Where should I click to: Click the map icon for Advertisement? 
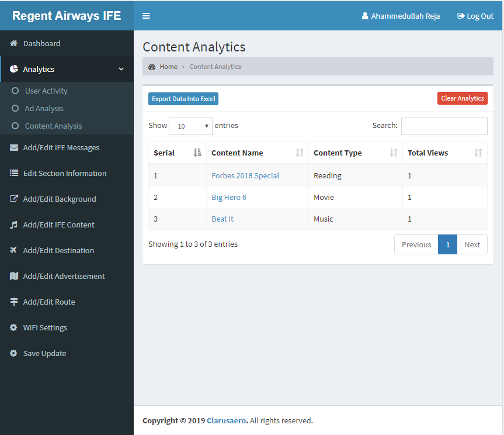14,276
